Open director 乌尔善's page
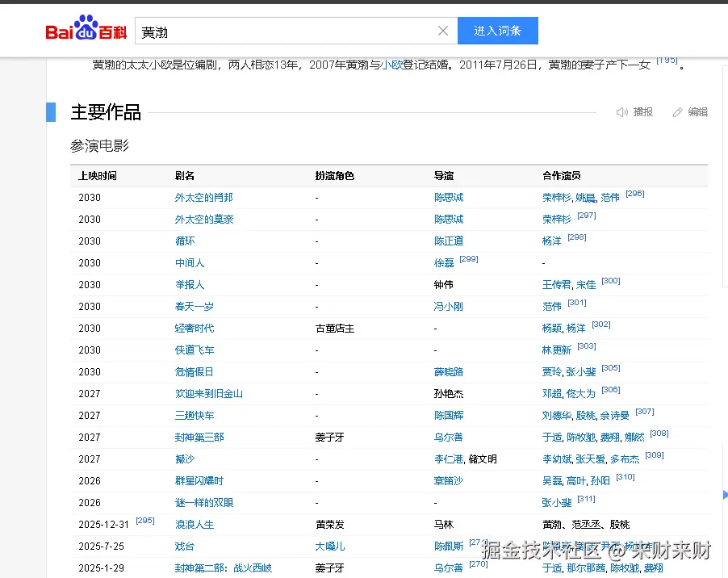Image resolution: width=728 pixels, height=578 pixels. (x=446, y=437)
